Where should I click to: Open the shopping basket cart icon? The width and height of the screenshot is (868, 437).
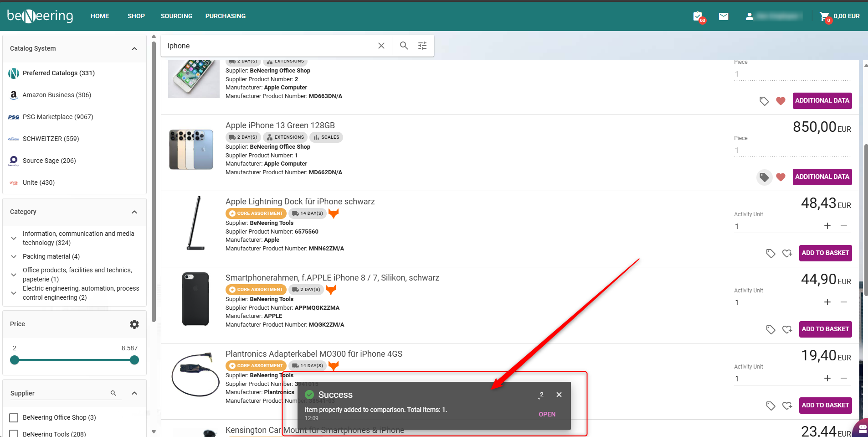824,17
